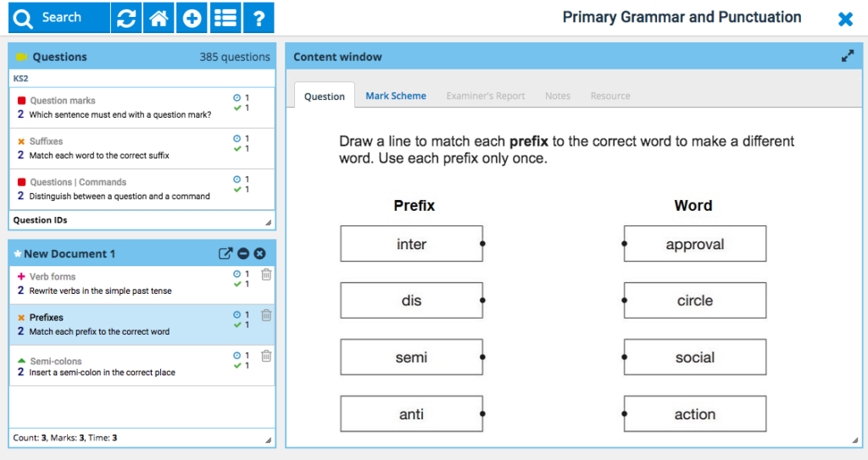868x460 pixels.
Task: Expand the Content window to full screen
Action: [848, 57]
